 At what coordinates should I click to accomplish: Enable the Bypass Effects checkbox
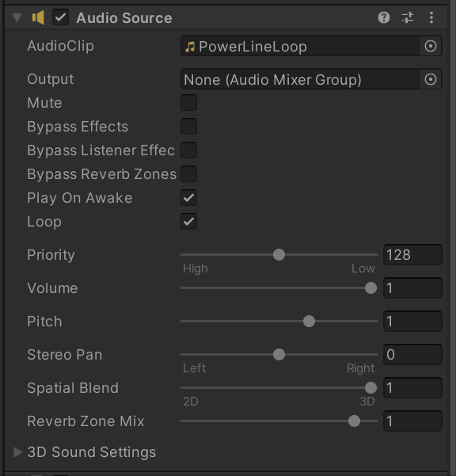coord(188,126)
